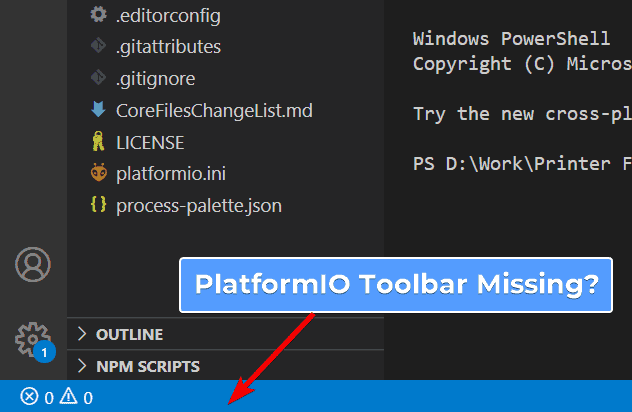Click the markdown arrow icon beside CoreFilesChangeList.md
The height and width of the screenshot is (412, 632).
pos(98,109)
